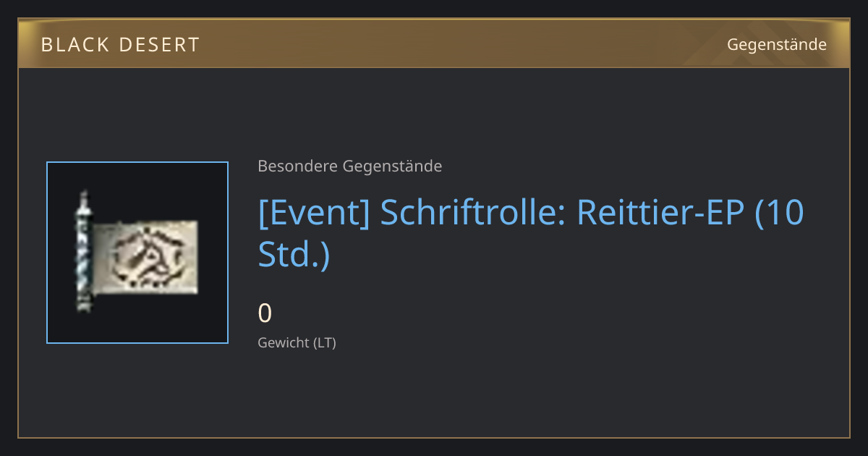Click the [Event] prefix in item title
The image size is (868, 456).
[x=315, y=214]
